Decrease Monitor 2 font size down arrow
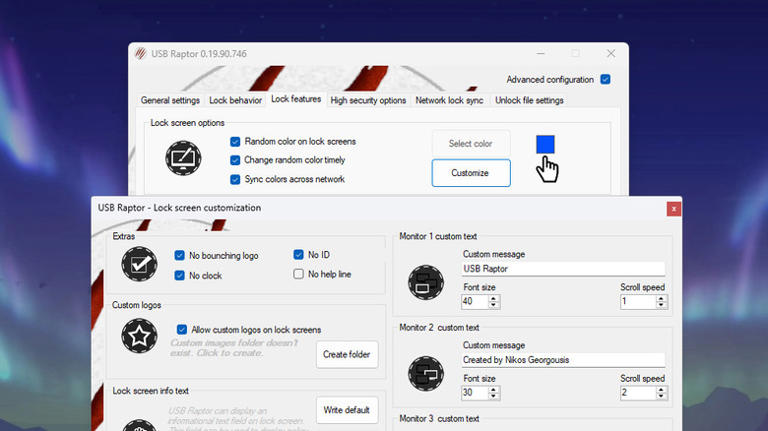 coord(494,396)
